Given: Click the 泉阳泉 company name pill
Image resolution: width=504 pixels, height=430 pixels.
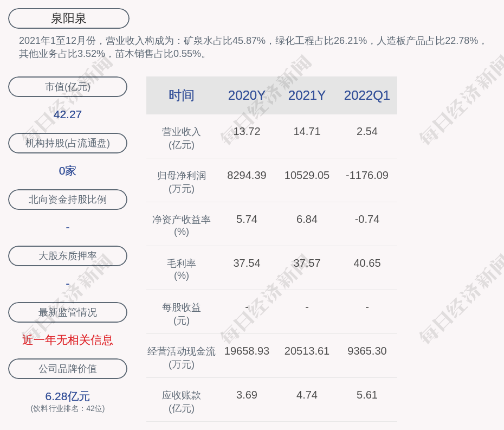Looking at the screenshot, I should [x=69, y=18].
